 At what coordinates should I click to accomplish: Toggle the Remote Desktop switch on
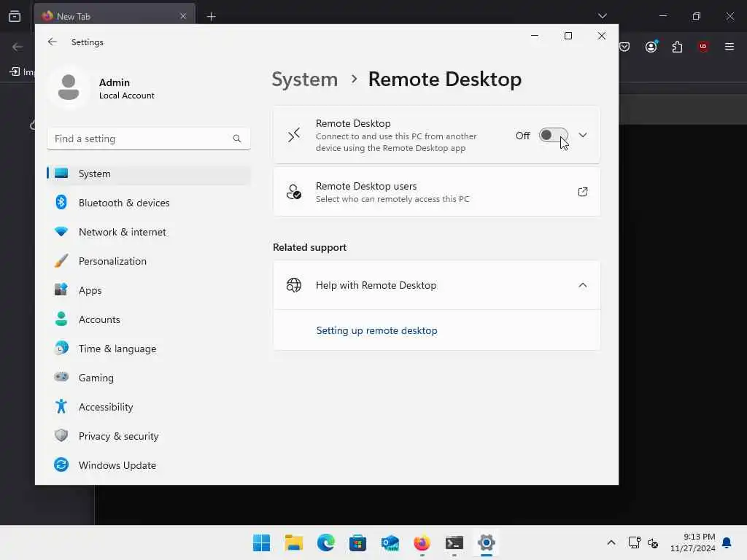point(553,135)
